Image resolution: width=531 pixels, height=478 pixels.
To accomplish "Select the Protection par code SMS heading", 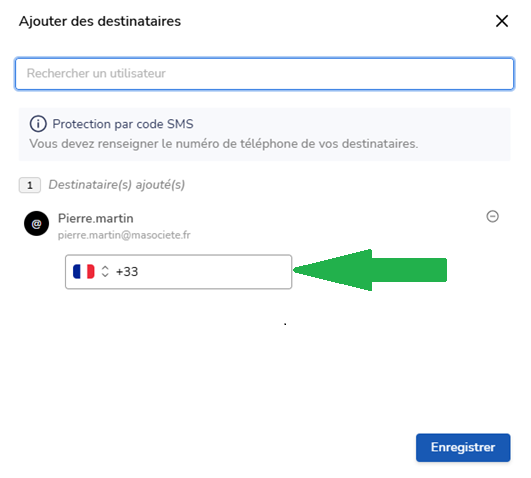I will (x=123, y=124).
